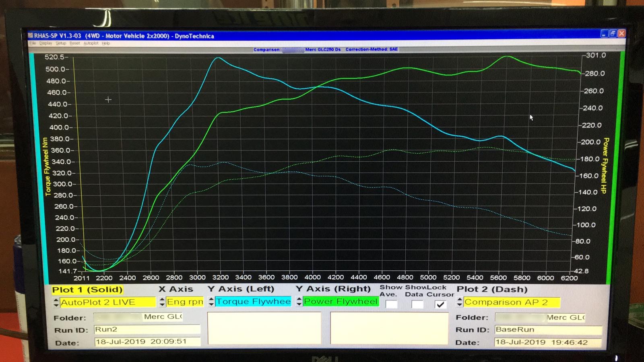
Task: Click the stepper arrows beside Comparison AP 2
Action: 460,302
